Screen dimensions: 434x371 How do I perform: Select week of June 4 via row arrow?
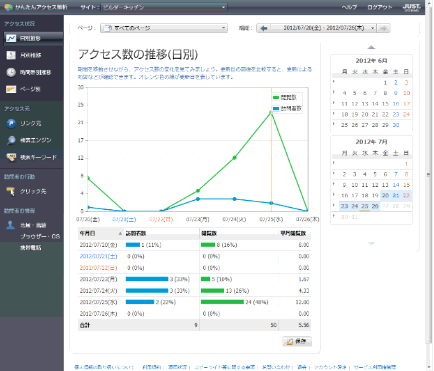pos(334,92)
